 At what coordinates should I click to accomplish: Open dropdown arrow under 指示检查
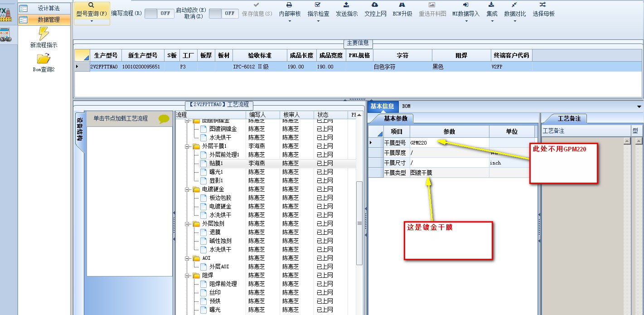[x=318, y=21]
